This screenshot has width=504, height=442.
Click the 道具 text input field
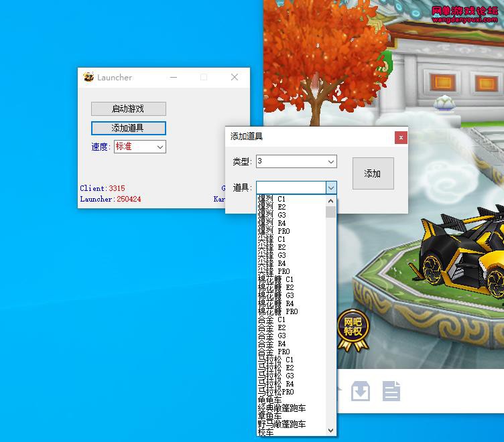pos(292,188)
